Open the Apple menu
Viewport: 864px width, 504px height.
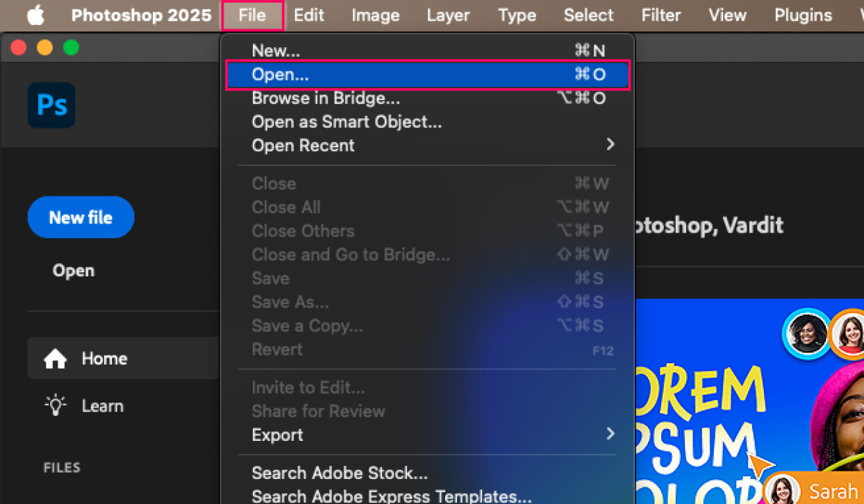(35, 15)
